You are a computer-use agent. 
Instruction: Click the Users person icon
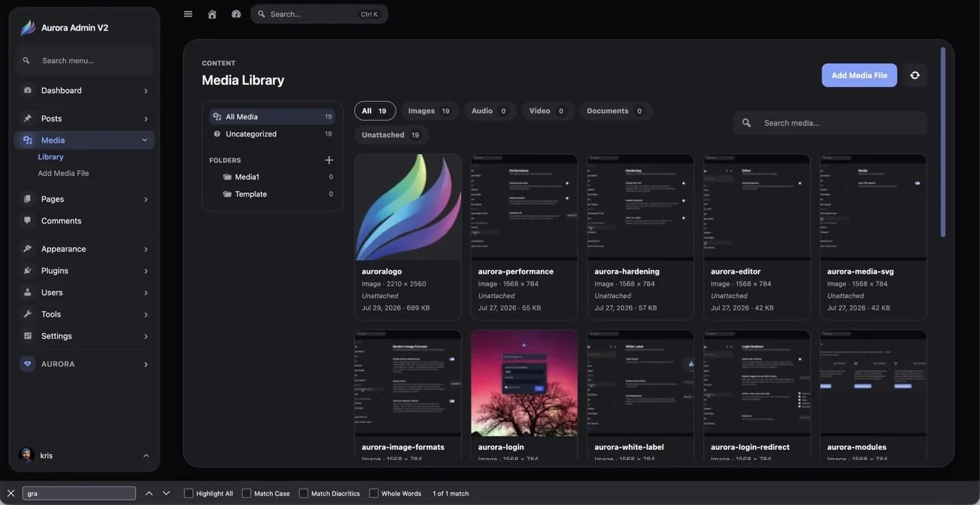click(x=27, y=292)
